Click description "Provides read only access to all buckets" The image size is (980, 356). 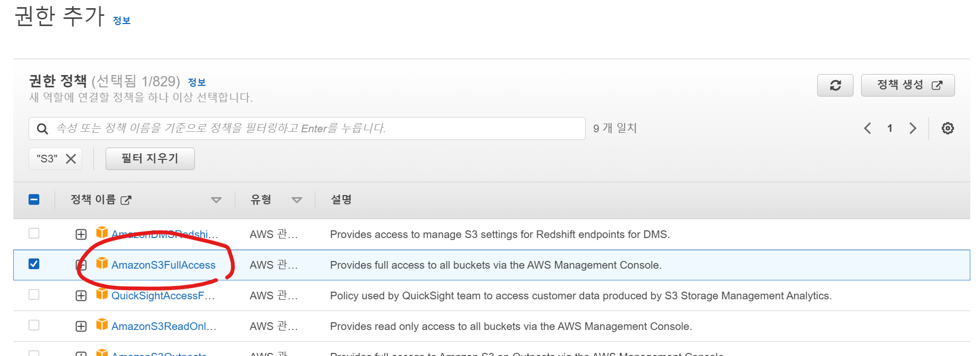pos(511,326)
